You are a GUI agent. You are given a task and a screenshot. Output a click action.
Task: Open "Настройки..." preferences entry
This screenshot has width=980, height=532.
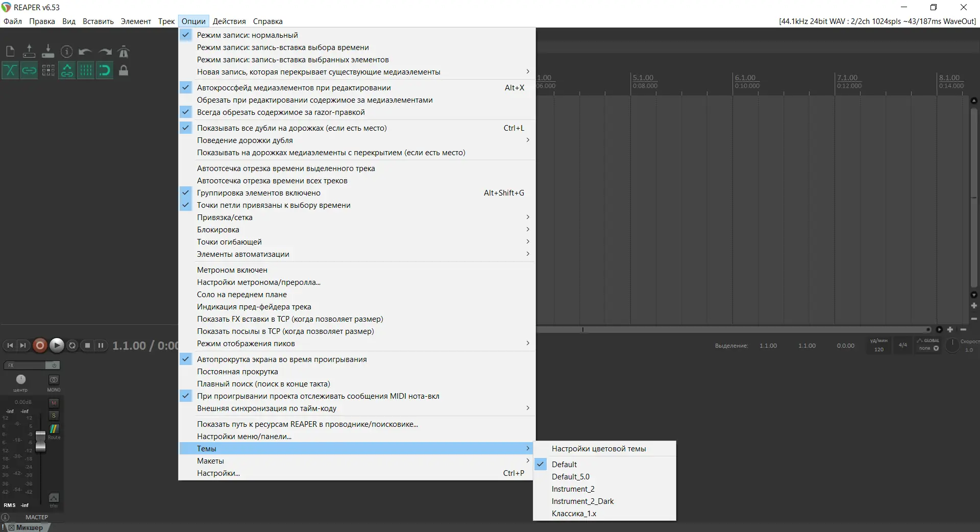357,473
